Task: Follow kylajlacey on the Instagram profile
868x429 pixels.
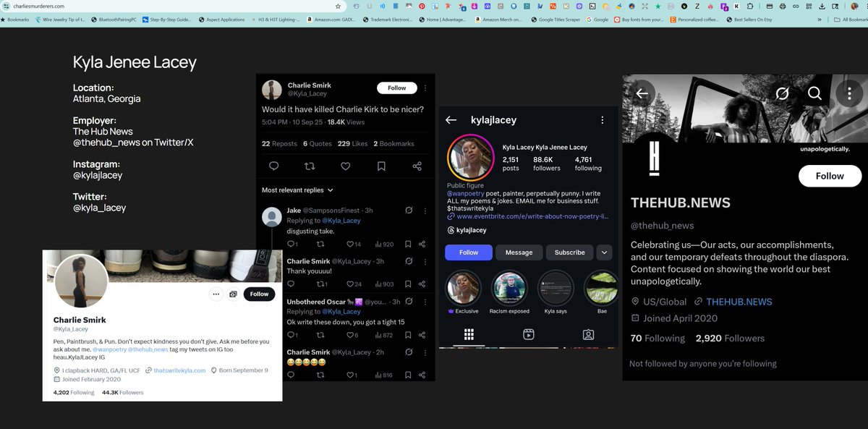Action: [x=469, y=252]
